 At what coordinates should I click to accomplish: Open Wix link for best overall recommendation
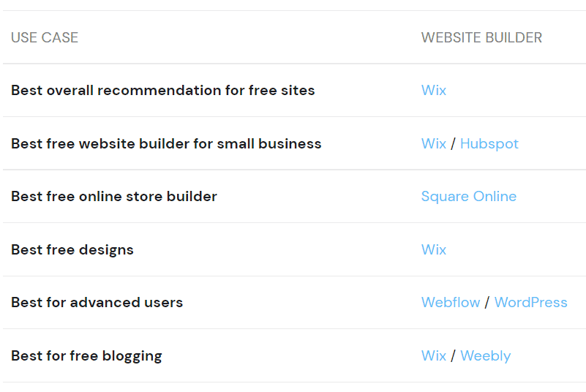coord(433,91)
